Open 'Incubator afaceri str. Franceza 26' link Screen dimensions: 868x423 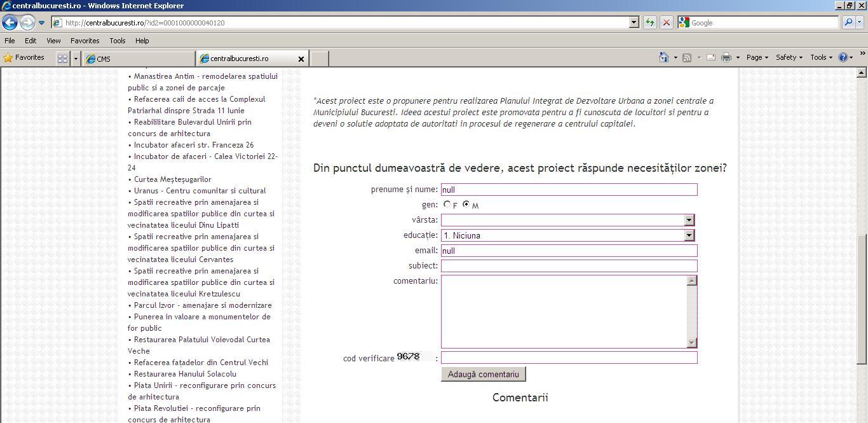(x=194, y=145)
